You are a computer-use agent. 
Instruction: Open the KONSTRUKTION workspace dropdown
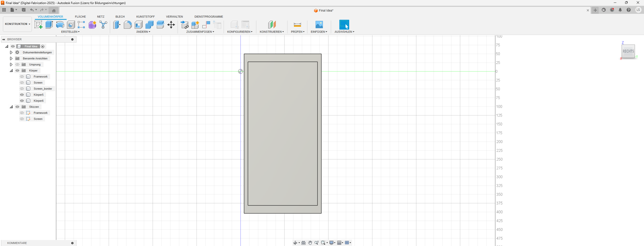tap(17, 24)
